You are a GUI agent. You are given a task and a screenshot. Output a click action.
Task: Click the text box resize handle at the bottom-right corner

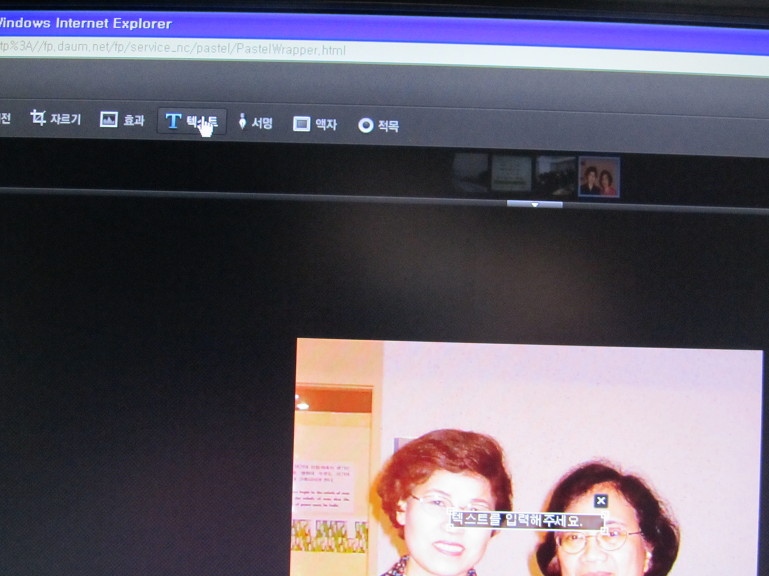[x=605, y=530]
